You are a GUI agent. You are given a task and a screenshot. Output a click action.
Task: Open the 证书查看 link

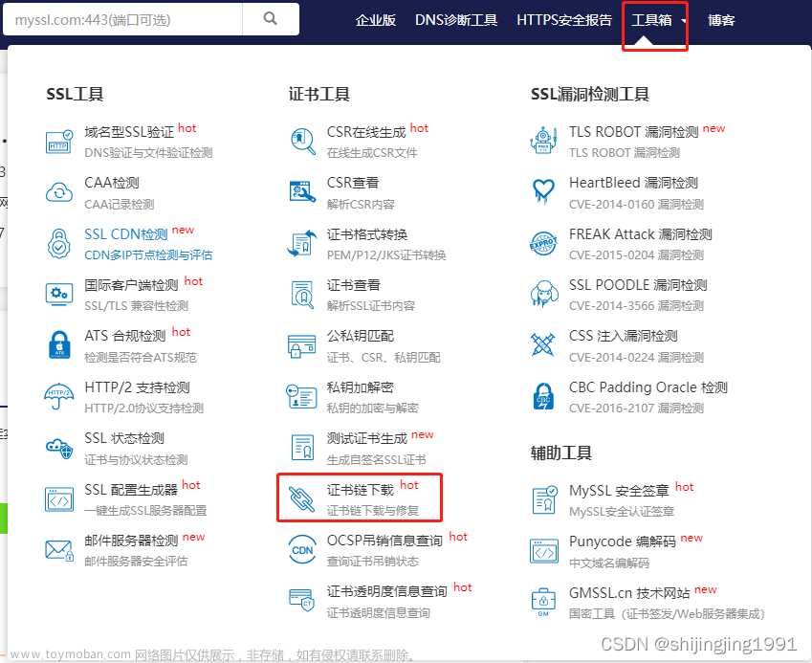[x=354, y=285]
